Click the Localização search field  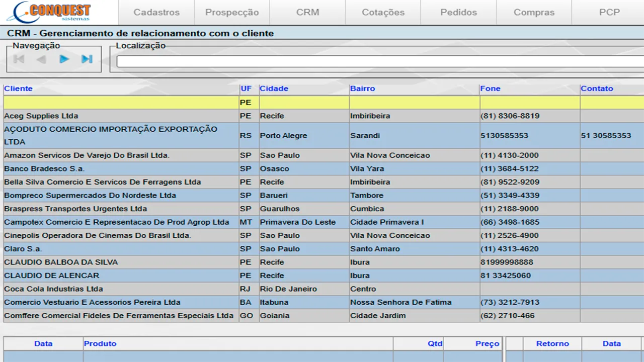[x=380, y=61]
